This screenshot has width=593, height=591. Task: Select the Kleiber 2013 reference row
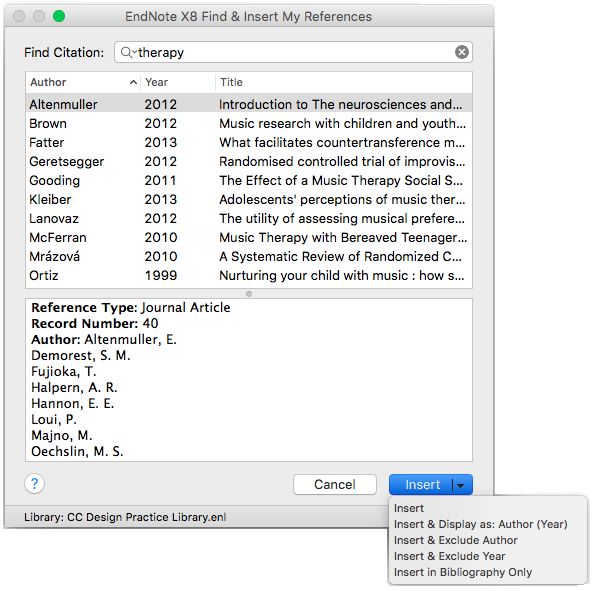coord(249,200)
